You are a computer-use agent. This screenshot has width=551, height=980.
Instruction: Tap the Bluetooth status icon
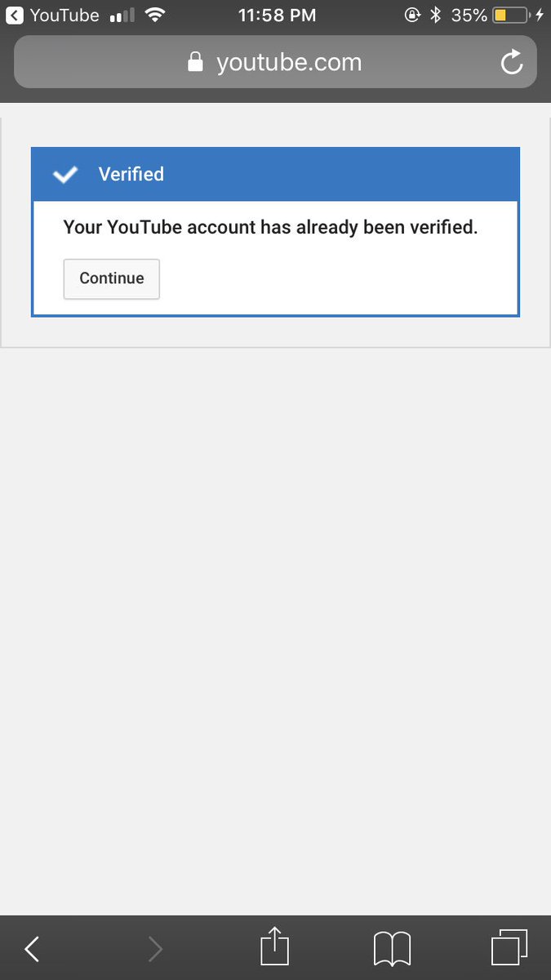pos(436,15)
